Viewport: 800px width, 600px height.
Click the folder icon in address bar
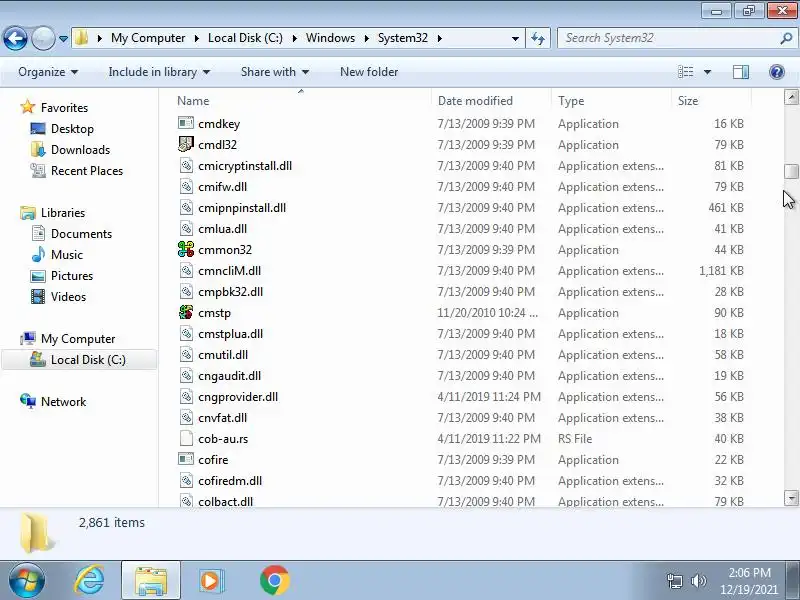(81, 38)
